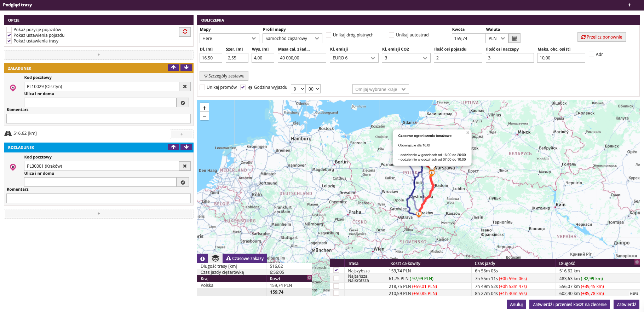Click locate icon beside Załadunek street field
The image size is (644, 312).
pos(183,103)
